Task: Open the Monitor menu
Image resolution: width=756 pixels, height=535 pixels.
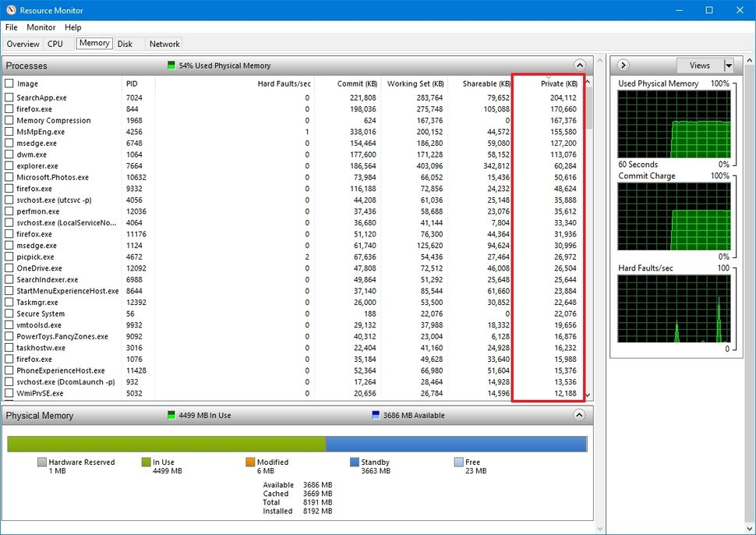Action: (x=41, y=27)
